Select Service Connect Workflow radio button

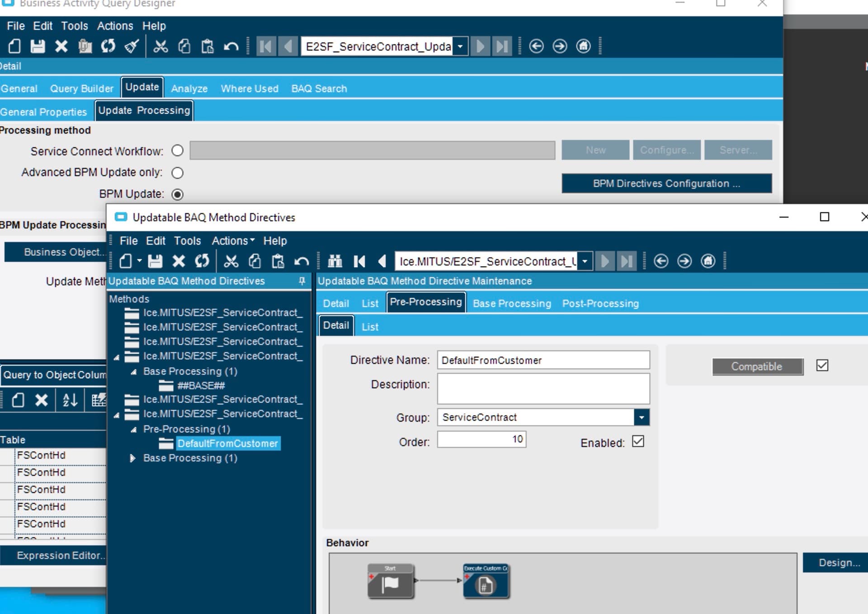click(177, 150)
